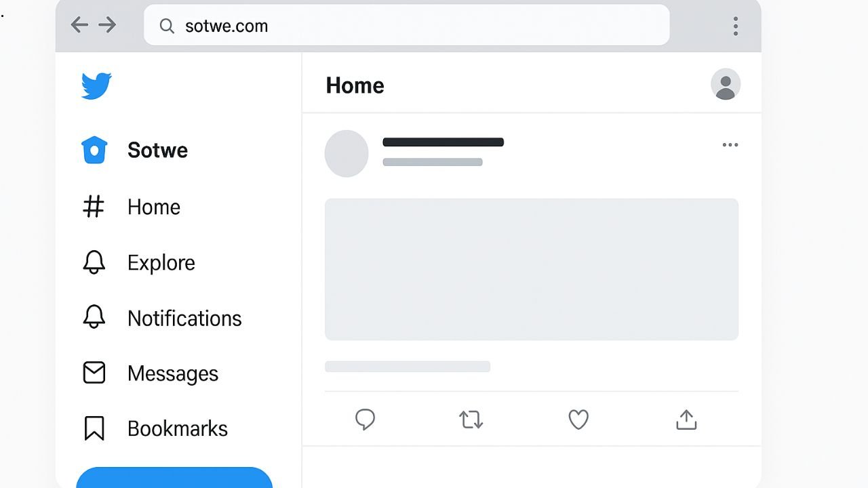Like the post with heart icon
The image size is (868, 488).
click(x=578, y=420)
